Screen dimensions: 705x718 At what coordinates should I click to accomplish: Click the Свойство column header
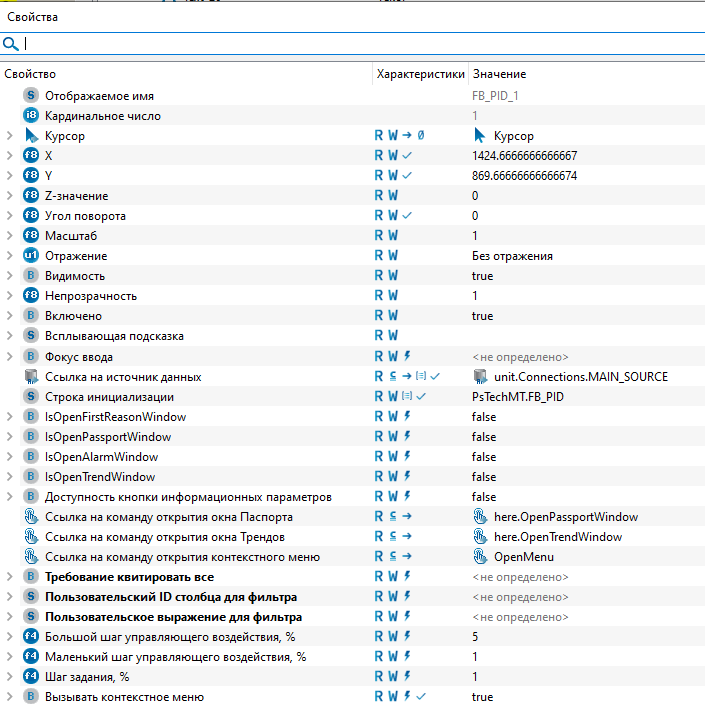click(30, 74)
